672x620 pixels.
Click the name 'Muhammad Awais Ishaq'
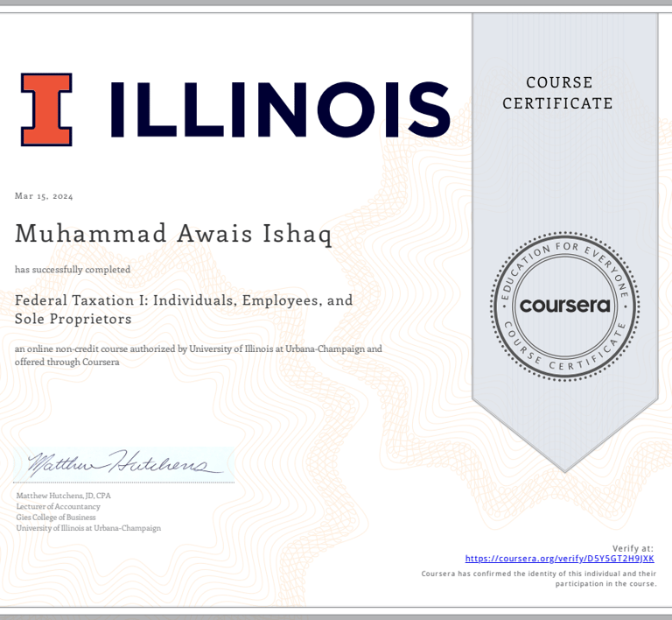pos(173,234)
